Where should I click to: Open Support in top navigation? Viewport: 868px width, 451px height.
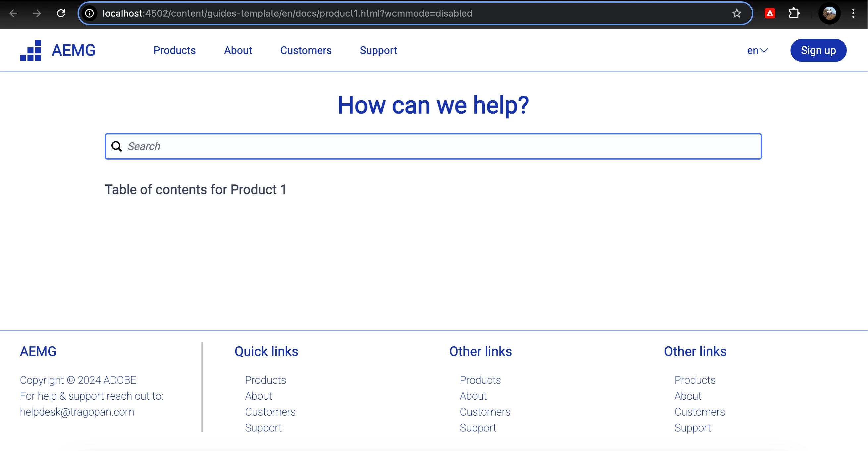click(x=378, y=50)
